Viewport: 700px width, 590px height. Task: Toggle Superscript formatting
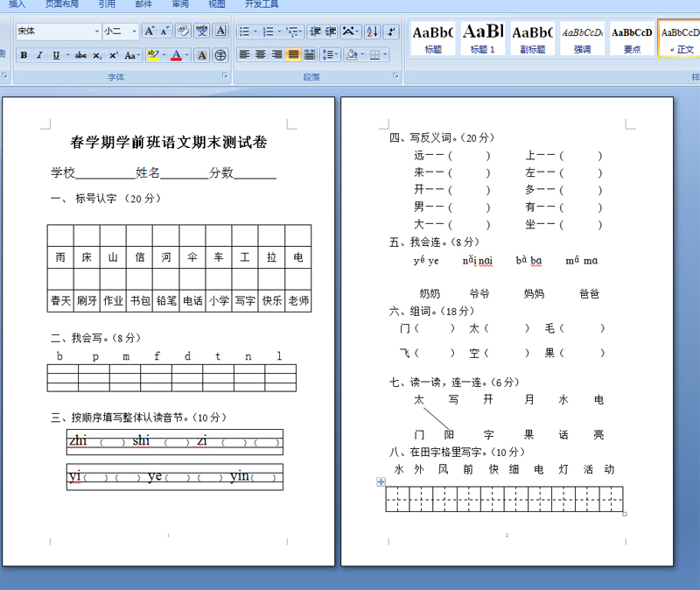pyautogui.click(x=114, y=55)
